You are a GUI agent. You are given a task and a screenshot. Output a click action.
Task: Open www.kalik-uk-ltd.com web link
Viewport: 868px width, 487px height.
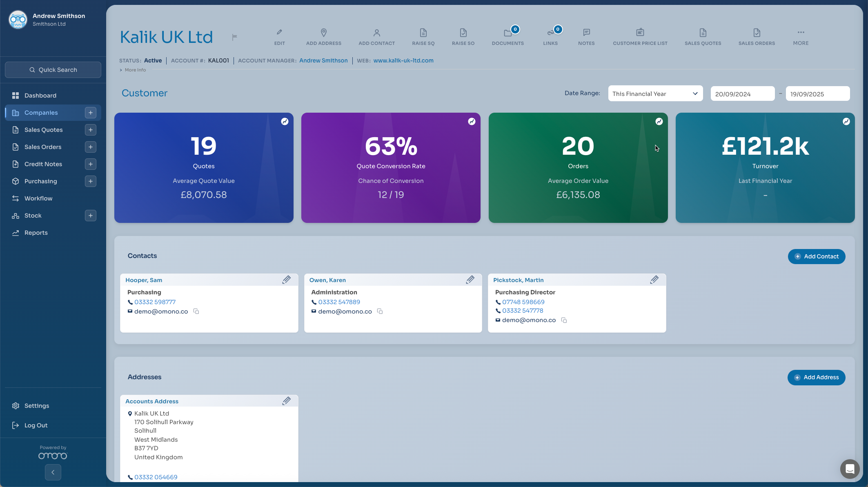(x=403, y=60)
